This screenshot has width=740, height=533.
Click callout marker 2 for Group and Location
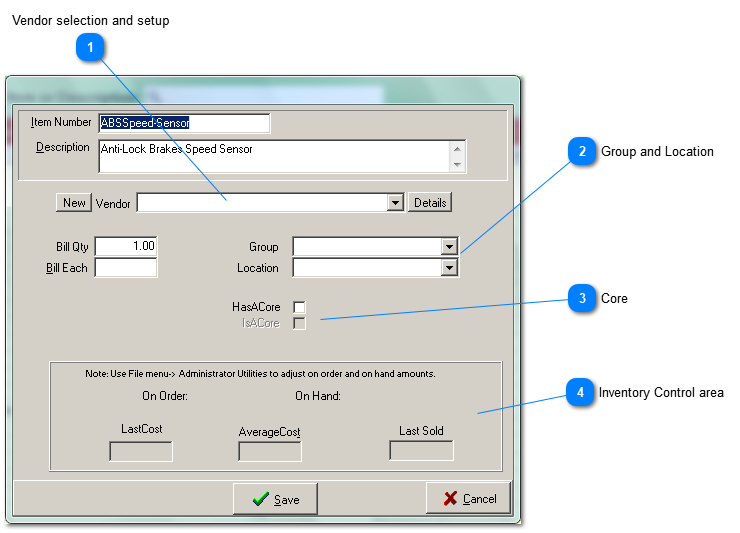(580, 152)
